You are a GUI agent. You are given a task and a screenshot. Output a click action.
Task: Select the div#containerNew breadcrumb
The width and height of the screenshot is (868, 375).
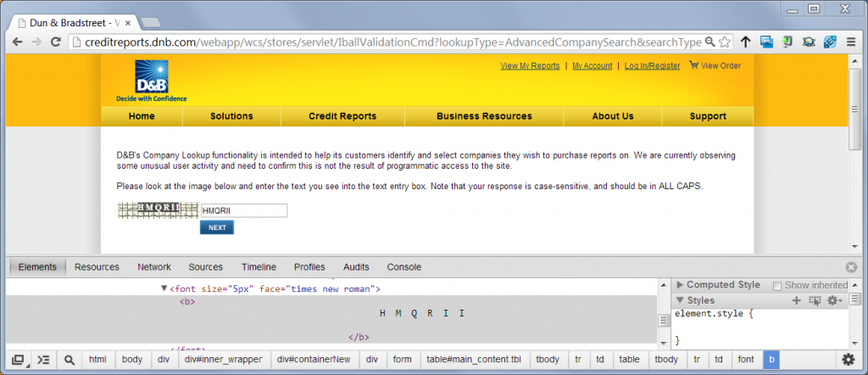click(314, 360)
